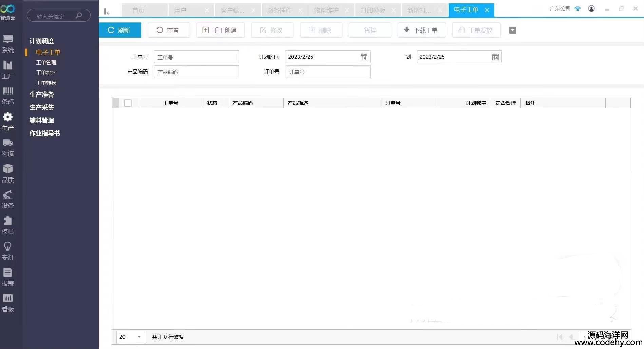
Task: Open the 生产 gear icon module
Action: 8,121
